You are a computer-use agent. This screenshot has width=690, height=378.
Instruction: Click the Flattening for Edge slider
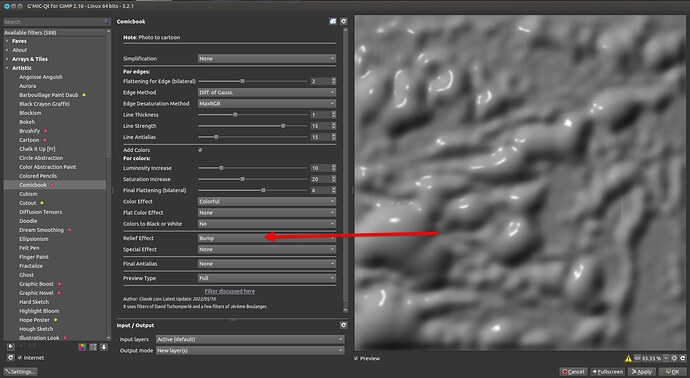coord(253,81)
